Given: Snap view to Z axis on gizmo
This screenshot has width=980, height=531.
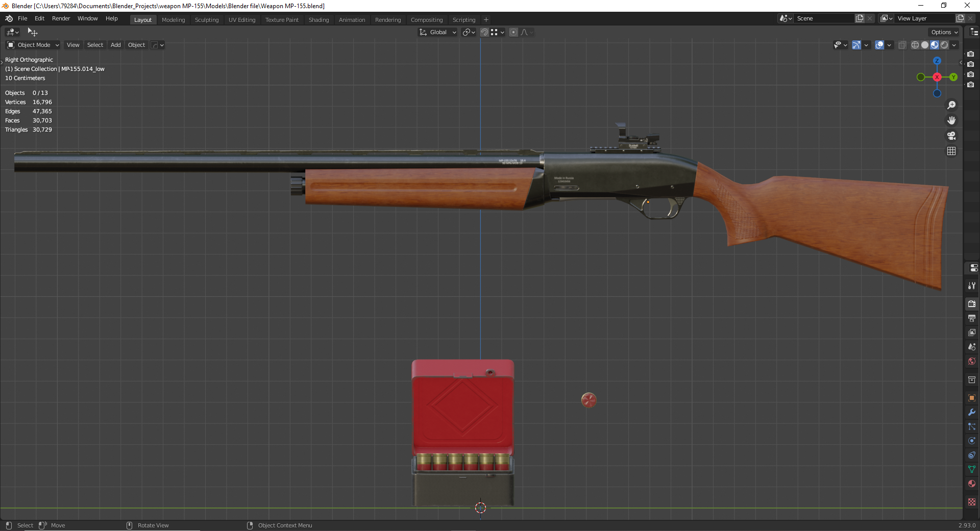Looking at the screenshot, I should tap(937, 61).
